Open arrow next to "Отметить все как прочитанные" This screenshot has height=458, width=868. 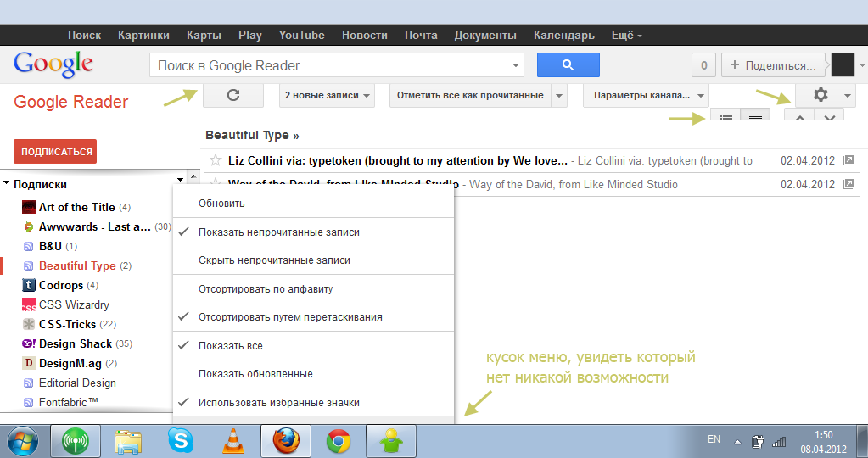[559, 95]
